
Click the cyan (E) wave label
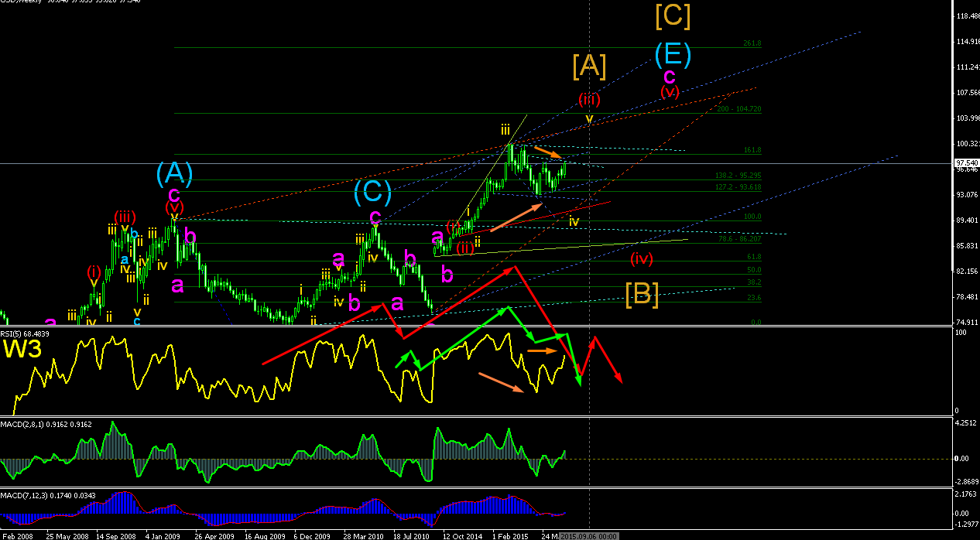673,54
